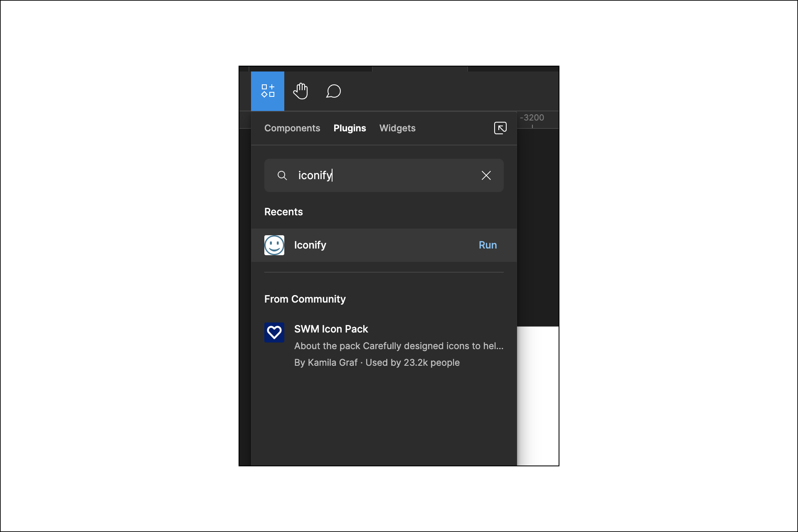This screenshot has height=532, width=798.
Task: Switch to the Components tab
Action: tap(292, 128)
